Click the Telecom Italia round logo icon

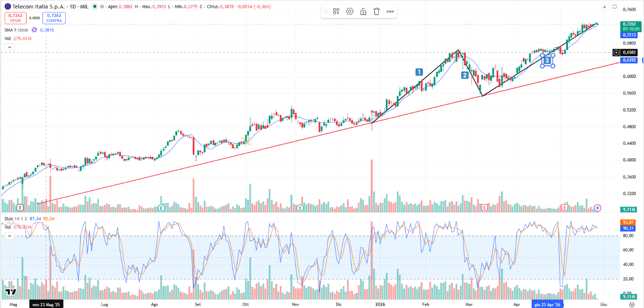[x=7, y=7]
